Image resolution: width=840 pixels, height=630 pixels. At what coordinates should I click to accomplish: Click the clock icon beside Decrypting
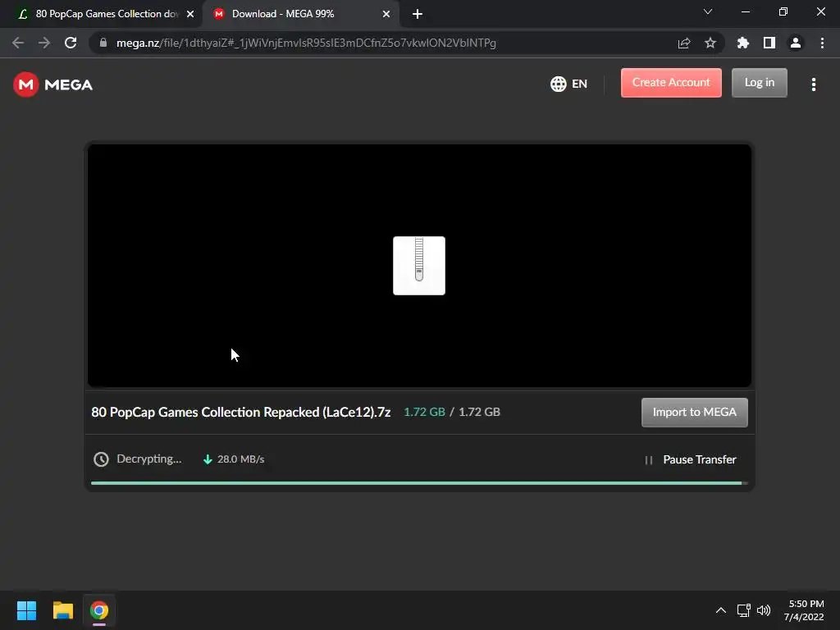101,459
